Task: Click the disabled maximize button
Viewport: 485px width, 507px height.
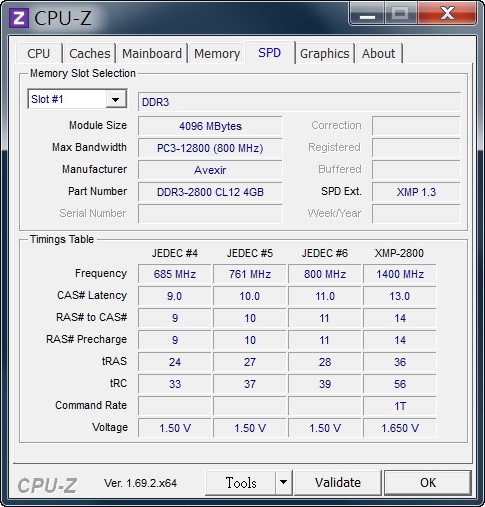Action: pyautogui.click(x=401, y=14)
